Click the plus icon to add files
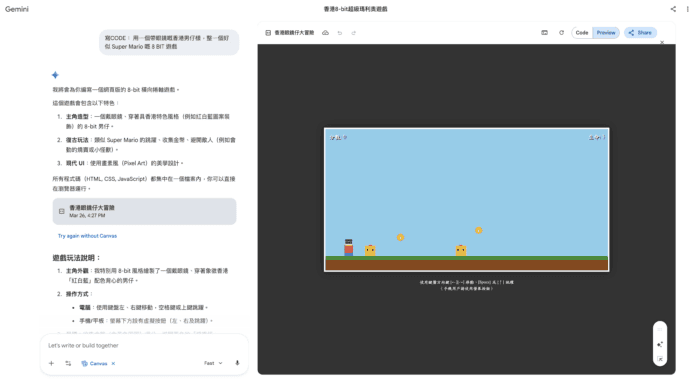Screen dimensions: 694x379 point(51,363)
